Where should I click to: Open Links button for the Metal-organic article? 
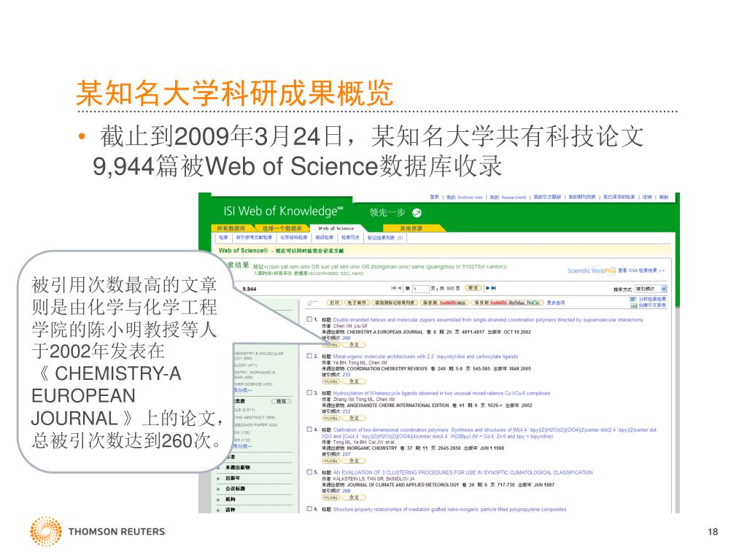[331, 381]
